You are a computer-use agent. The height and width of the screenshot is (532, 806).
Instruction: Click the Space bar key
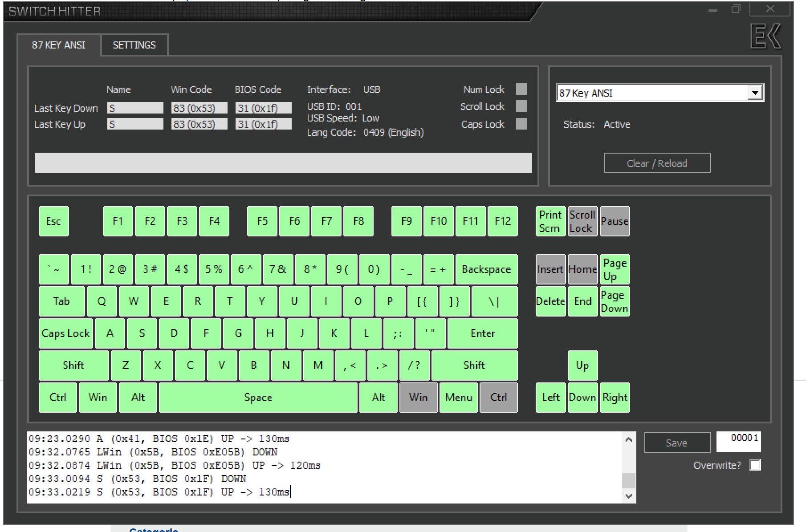(x=258, y=398)
